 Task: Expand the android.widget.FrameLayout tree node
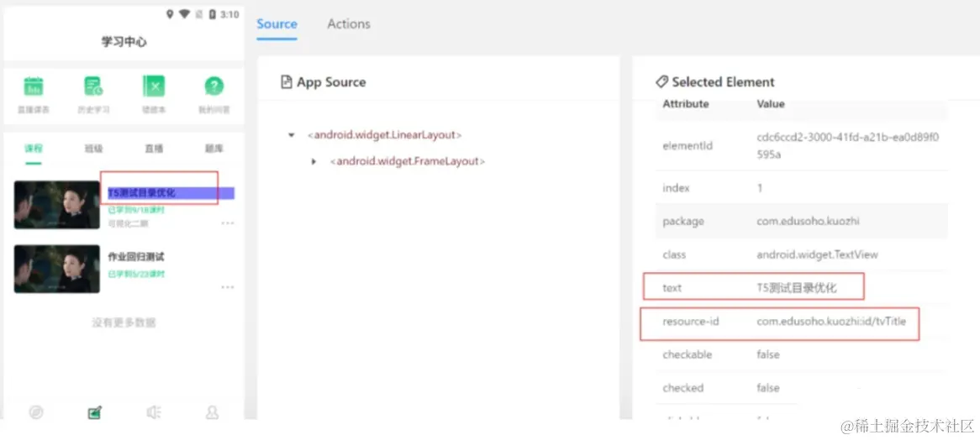click(x=314, y=161)
